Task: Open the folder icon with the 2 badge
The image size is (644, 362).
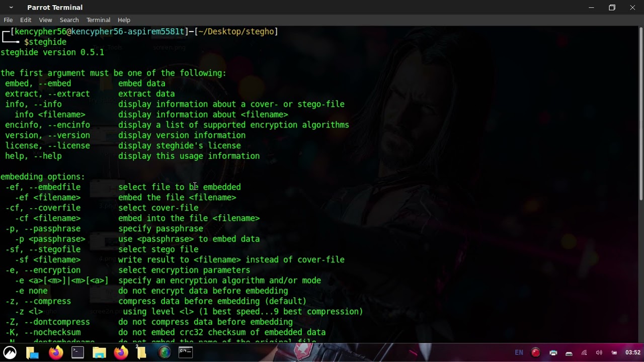Action: [141, 352]
